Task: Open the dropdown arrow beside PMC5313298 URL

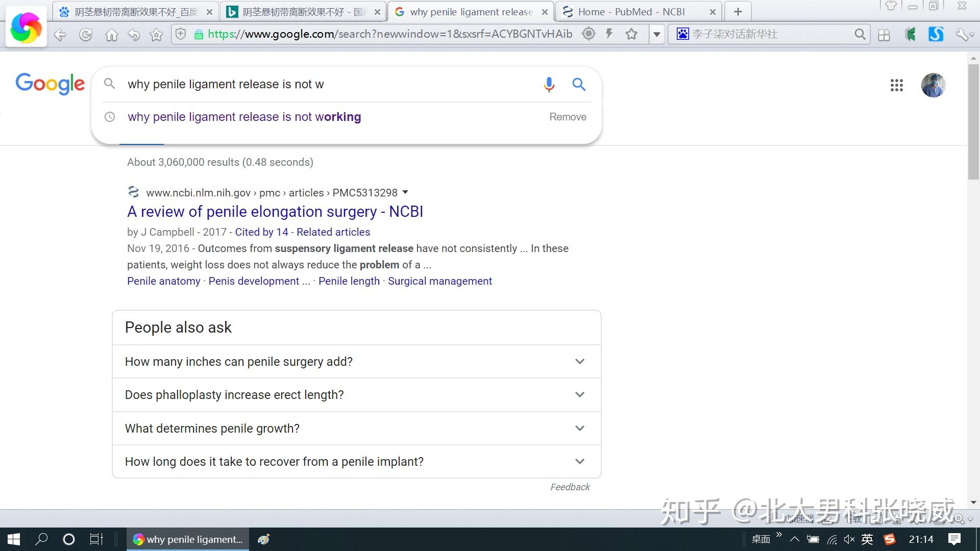Action: (405, 192)
